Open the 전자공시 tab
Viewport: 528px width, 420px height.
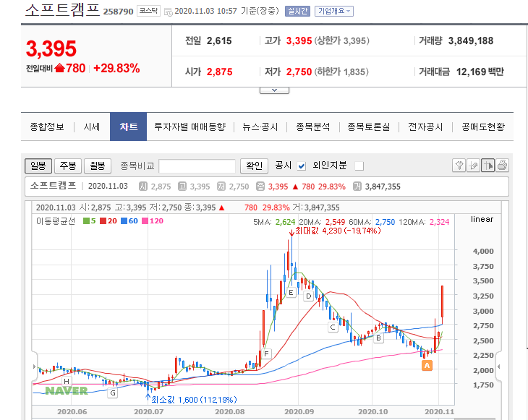point(425,127)
